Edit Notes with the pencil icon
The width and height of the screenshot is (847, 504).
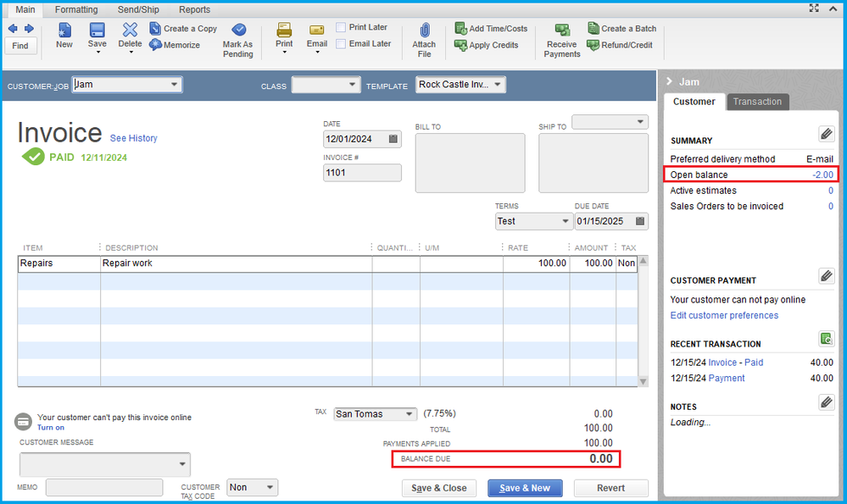pyautogui.click(x=827, y=402)
